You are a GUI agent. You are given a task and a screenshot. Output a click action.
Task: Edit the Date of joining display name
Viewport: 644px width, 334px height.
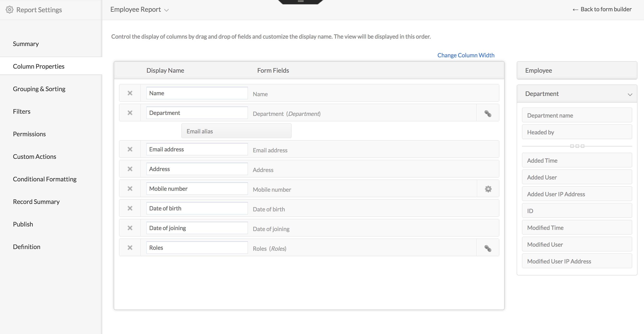pos(197,228)
